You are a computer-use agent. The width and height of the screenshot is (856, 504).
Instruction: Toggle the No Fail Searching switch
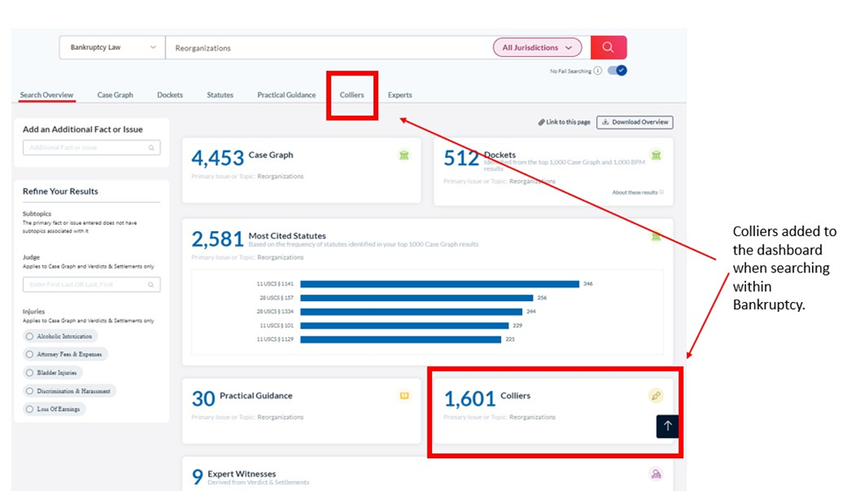617,70
